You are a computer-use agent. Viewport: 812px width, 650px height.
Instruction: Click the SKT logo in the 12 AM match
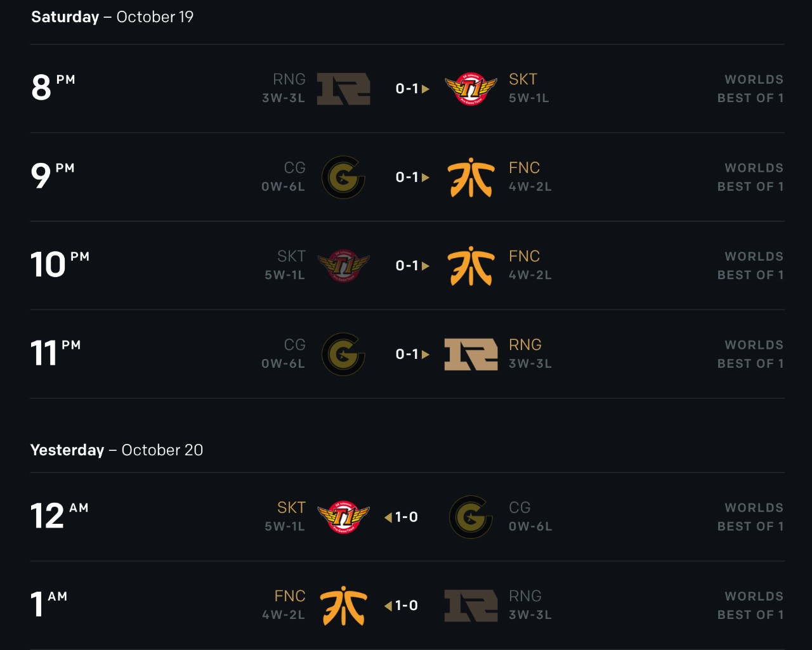coord(343,517)
